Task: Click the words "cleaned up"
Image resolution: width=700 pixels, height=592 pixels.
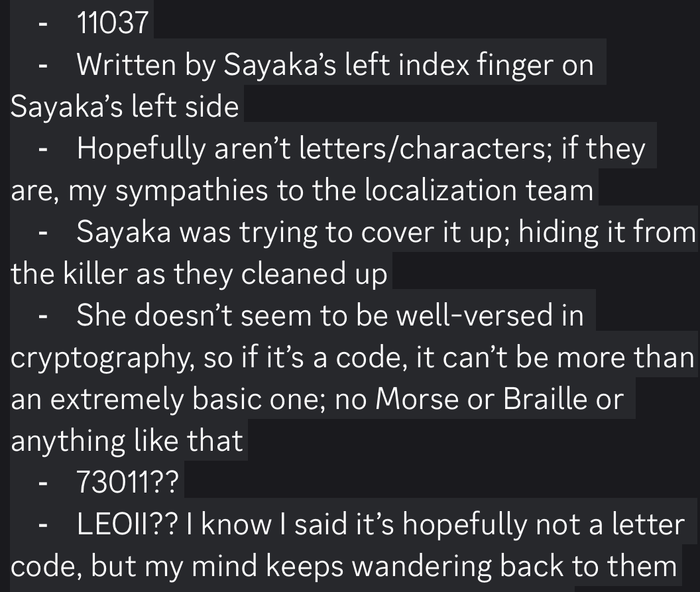Action: pyautogui.click(x=314, y=273)
